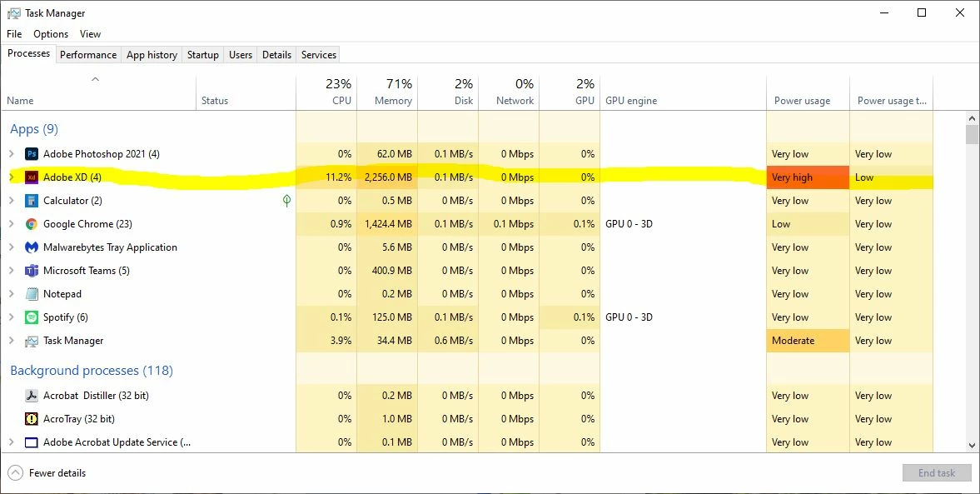Click the vertical scrollbar thumb
Viewport: 980px width, 494px height.
click(x=972, y=134)
